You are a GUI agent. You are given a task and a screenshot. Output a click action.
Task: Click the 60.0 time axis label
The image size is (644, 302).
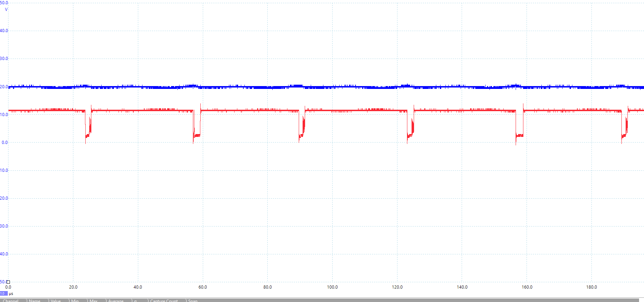pyautogui.click(x=203, y=287)
